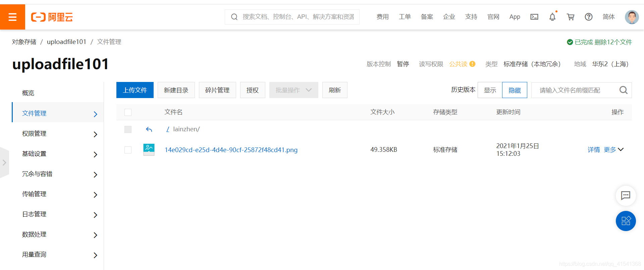Open the hamburger main menu
The image size is (644, 270).
(12, 17)
